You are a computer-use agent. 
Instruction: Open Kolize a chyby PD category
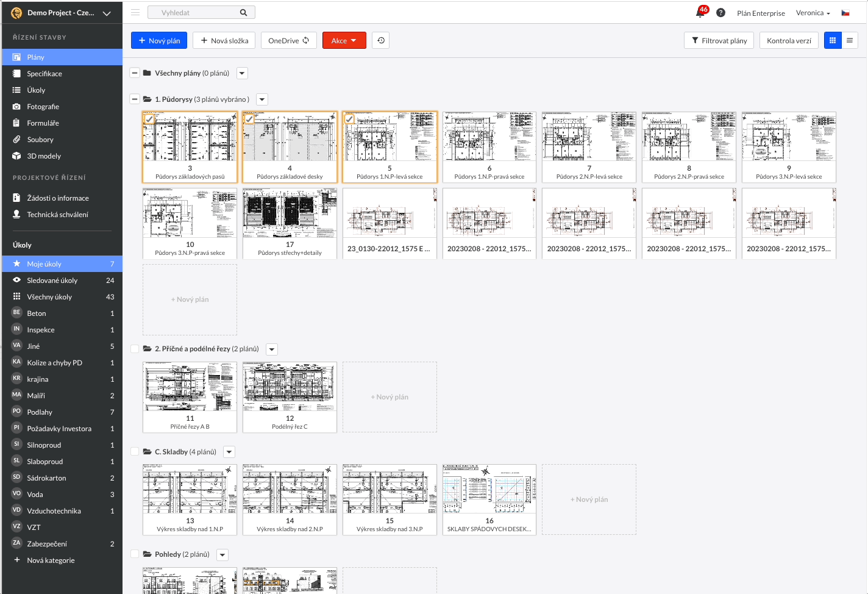click(62, 362)
